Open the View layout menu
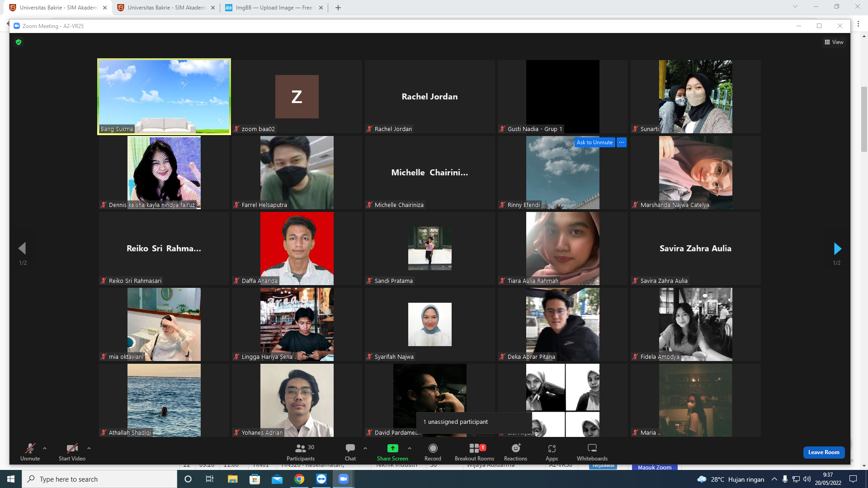 coord(834,42)
